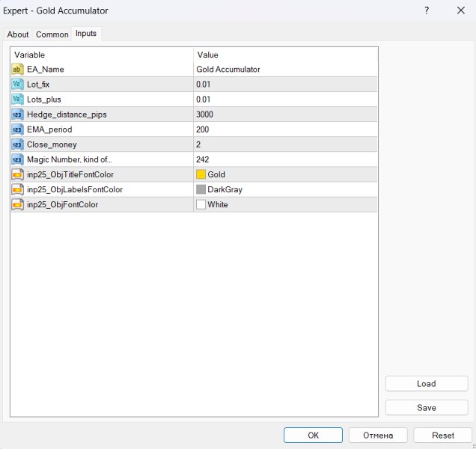Switch to the About tab
476x449 pixels.
click(x=18, y=34)
